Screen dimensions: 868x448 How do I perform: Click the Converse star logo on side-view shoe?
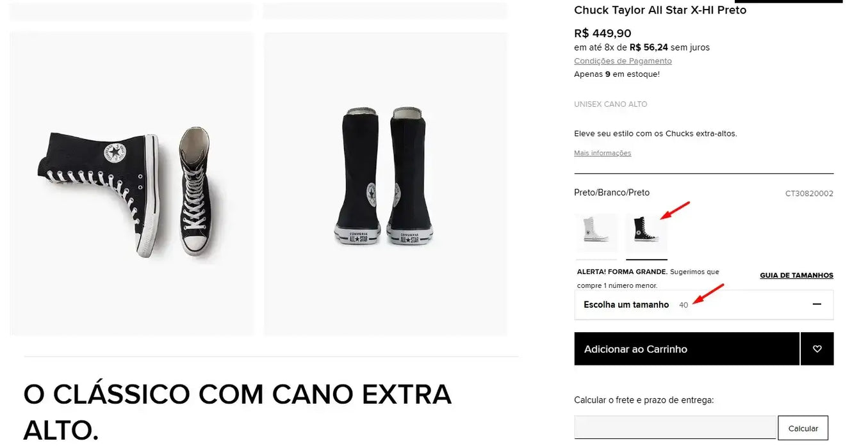[115, 152]
